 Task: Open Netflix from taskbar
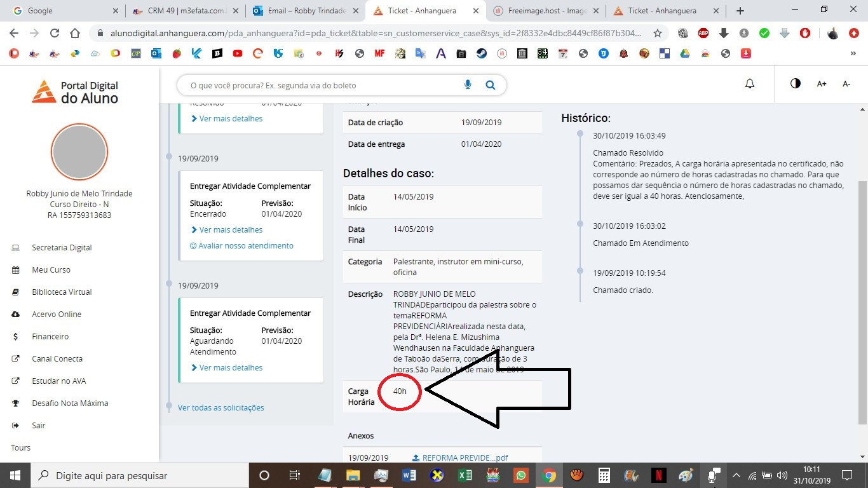(658, 475)
